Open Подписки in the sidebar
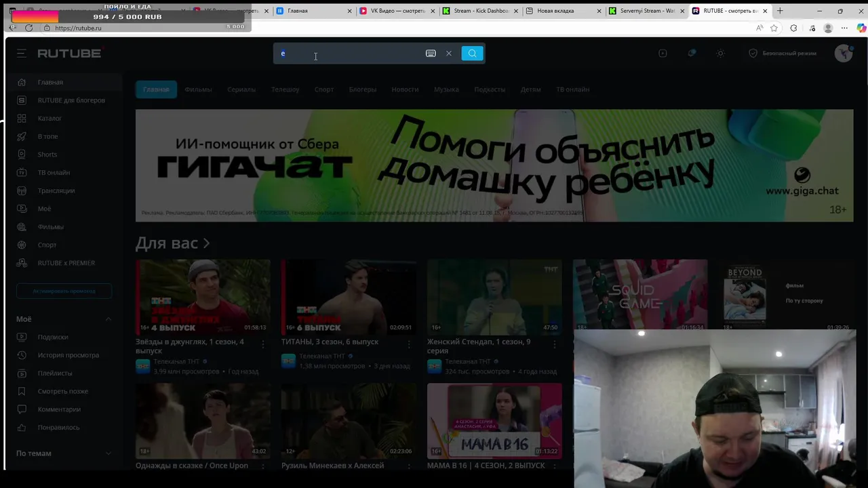This screenshot has height=488, width=868. point(64,337)
